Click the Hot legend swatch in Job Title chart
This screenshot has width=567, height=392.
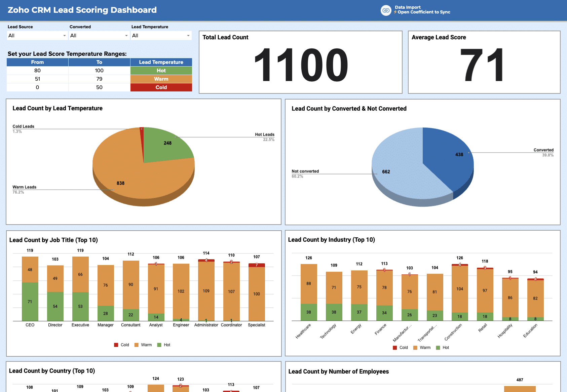[159, 345]
